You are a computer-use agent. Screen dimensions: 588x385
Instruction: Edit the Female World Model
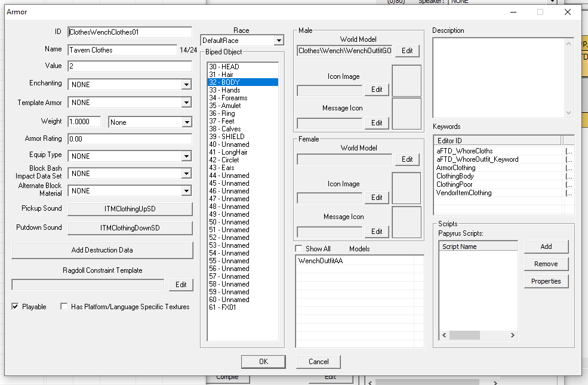[x=407, y=159]
